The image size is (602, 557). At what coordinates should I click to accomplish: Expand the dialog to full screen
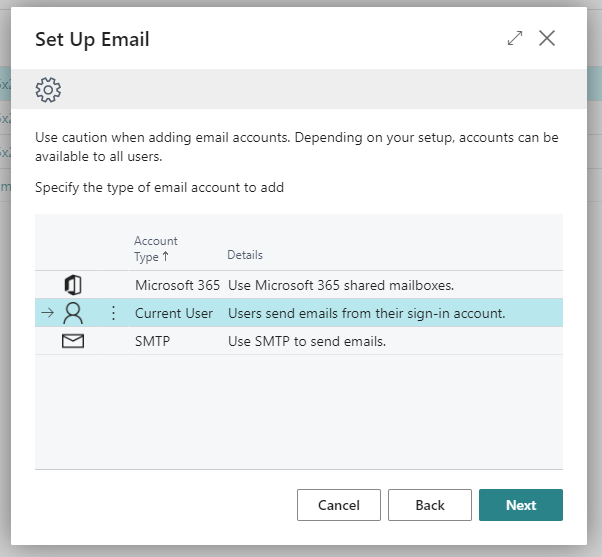pos(515,39)
